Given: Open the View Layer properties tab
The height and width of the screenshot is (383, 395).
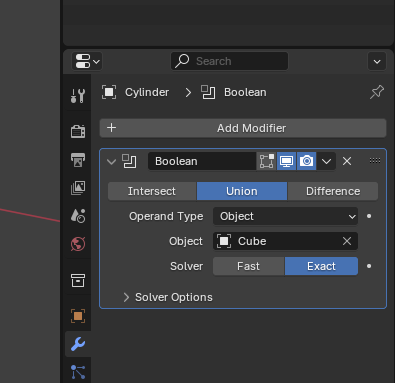Looking at the screenshot, I should [78, 188].
